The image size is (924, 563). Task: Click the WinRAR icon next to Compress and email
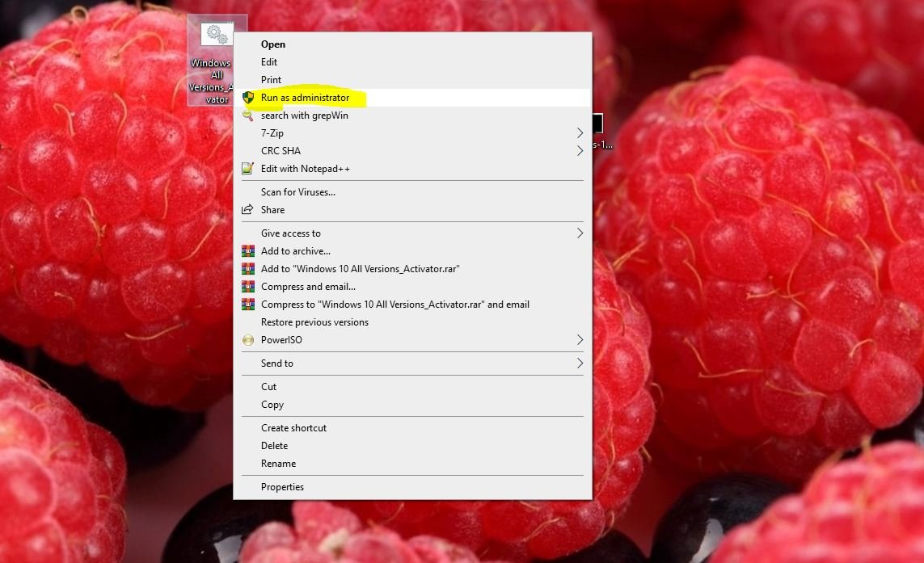(248, 287)
